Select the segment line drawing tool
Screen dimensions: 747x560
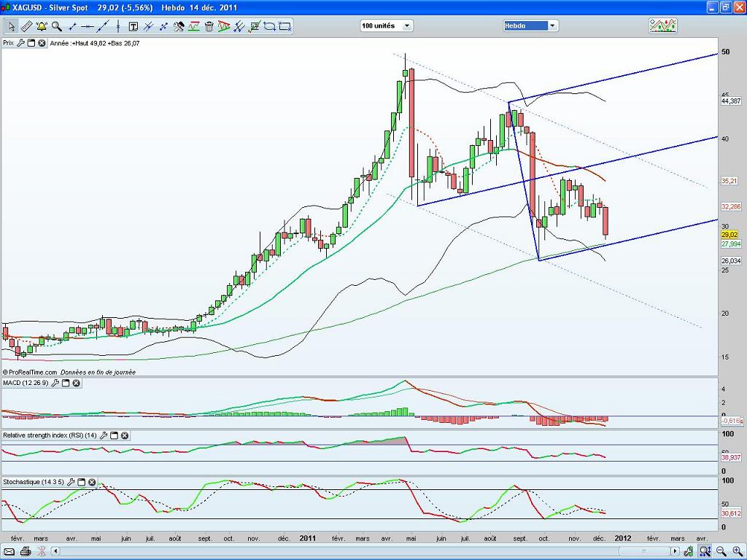pyautogui.click(x=72, y=26)
